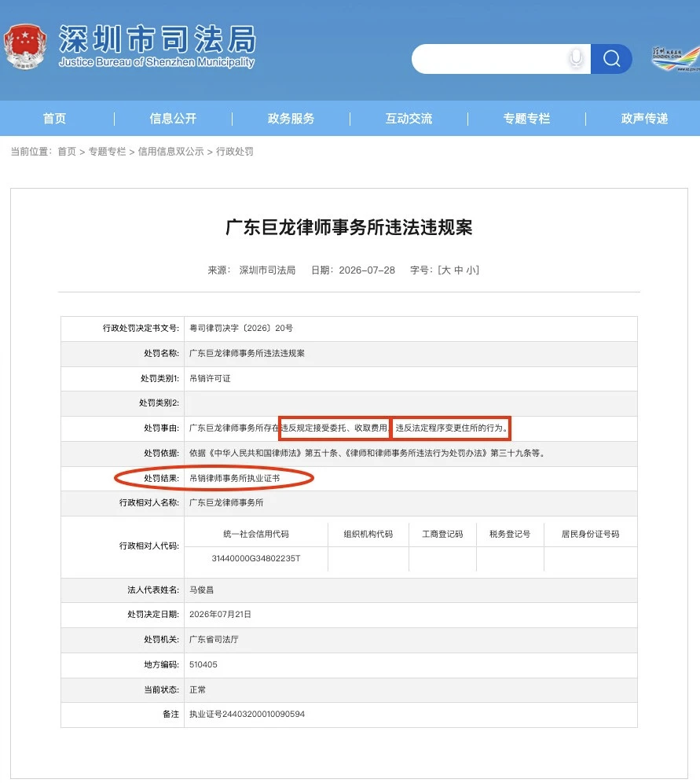This screenshot has height=783, width=700.
Task: Click the 处罚事由 reason text
Action: (348, 428)
